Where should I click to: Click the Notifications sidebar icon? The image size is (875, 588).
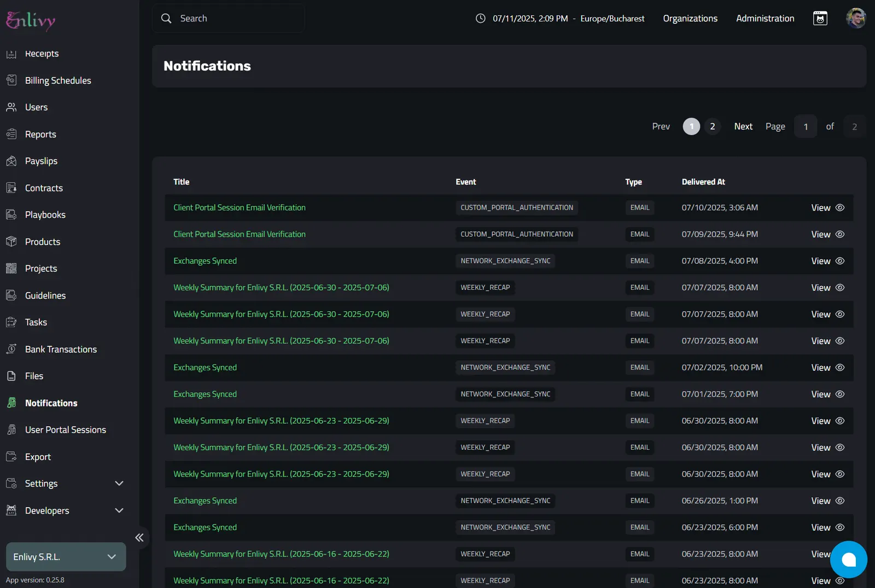coord(11,403)
